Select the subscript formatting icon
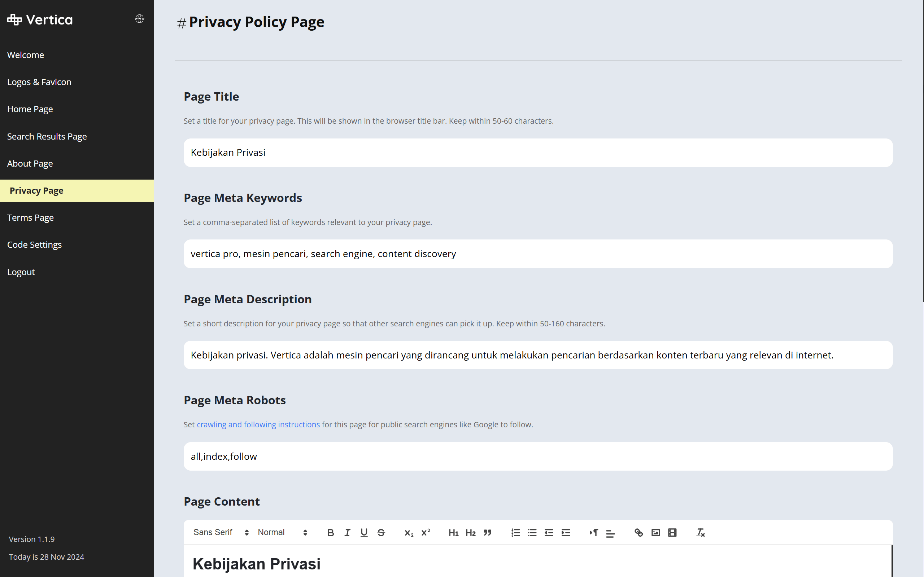Viewport: 924px width, 577px height. tap(408, 532)
